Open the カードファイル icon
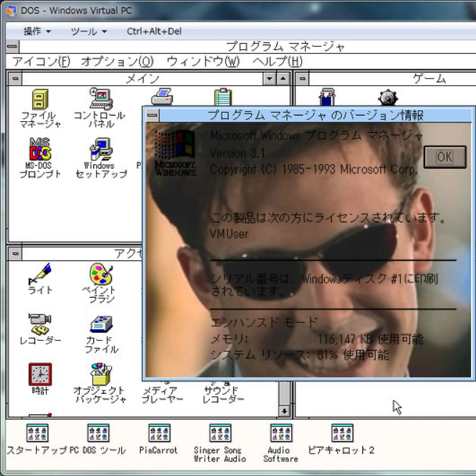 point(101,324)
